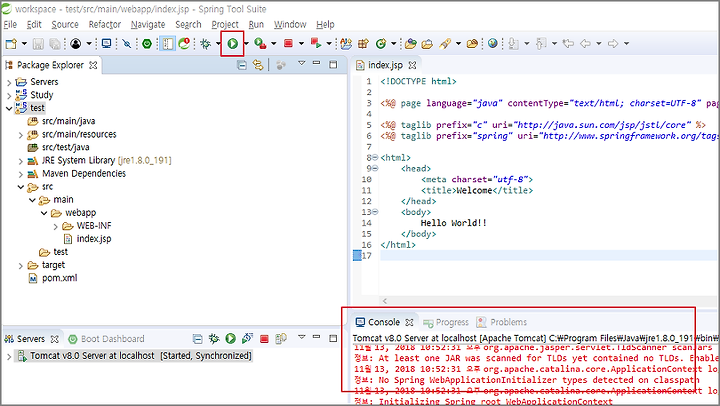The image size is (720, 406).
Task: Toggle Link with Editor in Package Explorer
Action: coord(258,65)
